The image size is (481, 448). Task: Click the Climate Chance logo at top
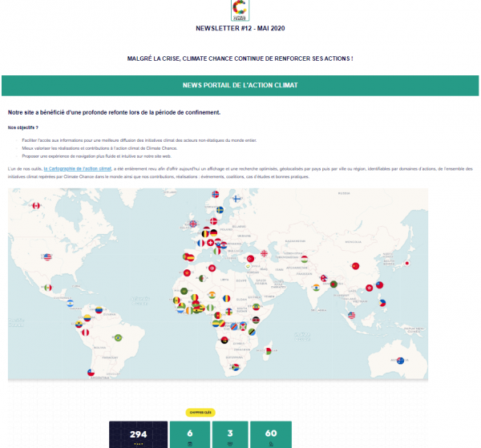coord(240,10)
